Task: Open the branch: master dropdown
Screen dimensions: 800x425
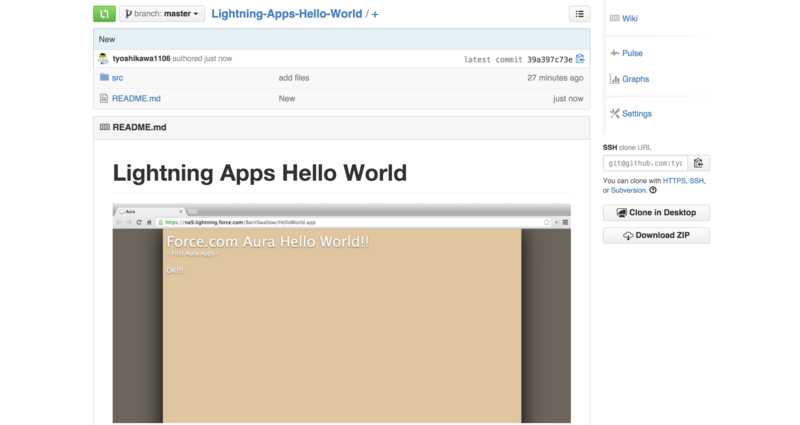Action: (x=162, y=14)
